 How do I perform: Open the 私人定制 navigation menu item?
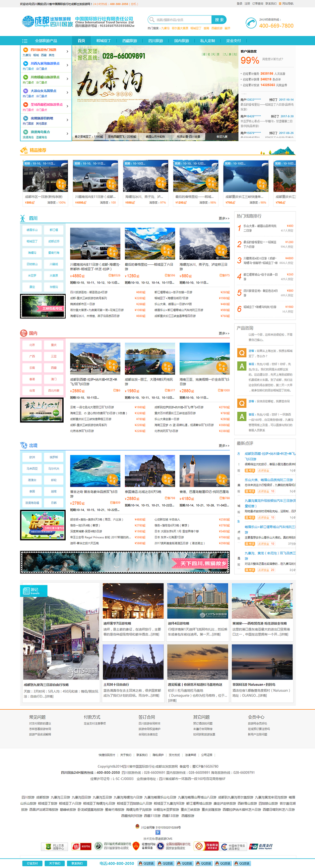coord(207,41)
